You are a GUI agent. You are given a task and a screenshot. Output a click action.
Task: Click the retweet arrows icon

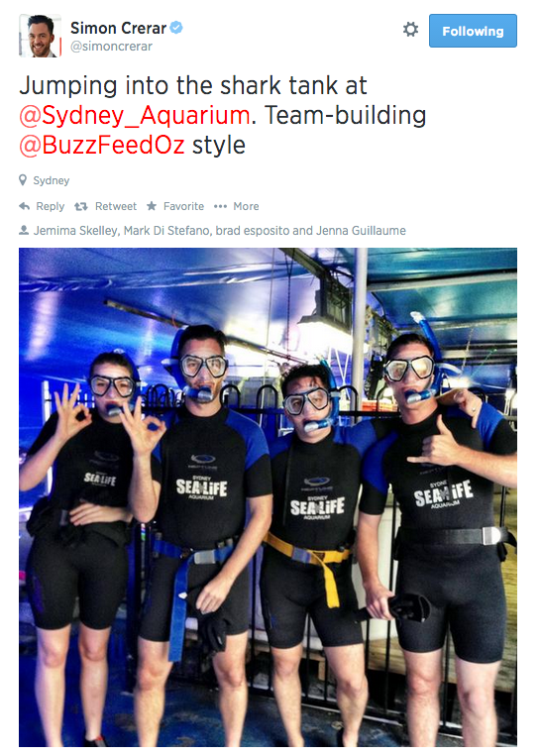pos(80,206)
